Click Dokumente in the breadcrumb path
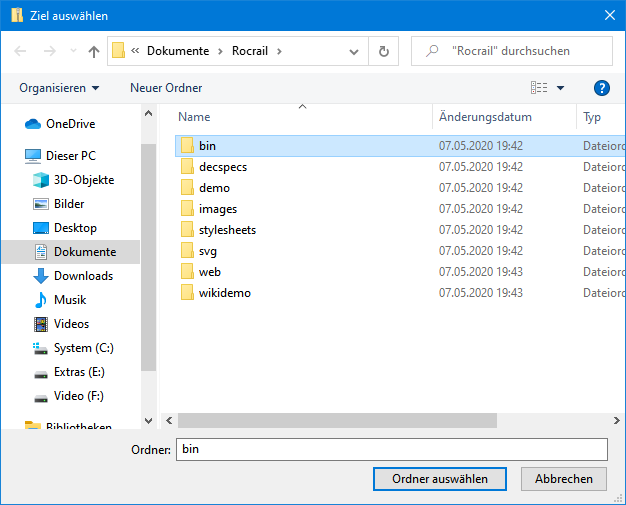Viewport: 626px width, 505px height. 178,51
